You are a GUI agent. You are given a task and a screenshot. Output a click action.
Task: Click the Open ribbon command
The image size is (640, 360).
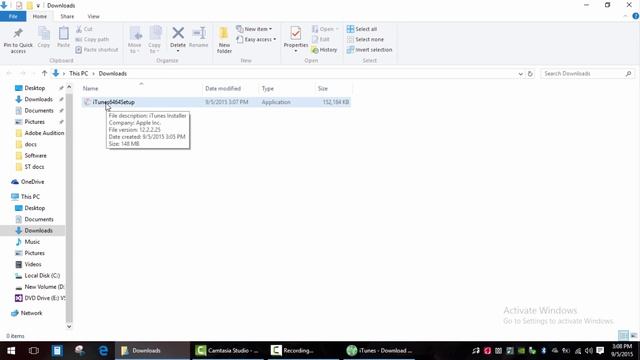[325, 29]
